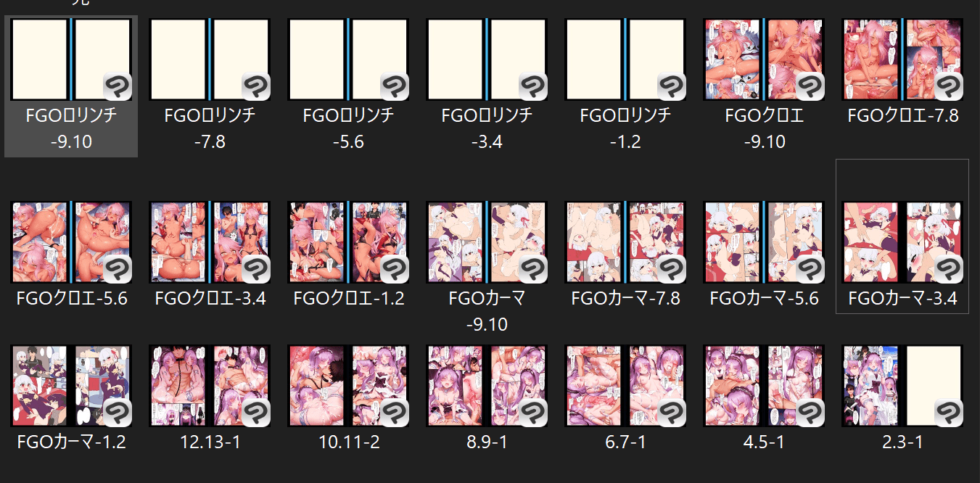The image size is (980, 483).
Task: Click the Clip Studio icon on FGOロリンチ-3.4
Action: point(532,86)
